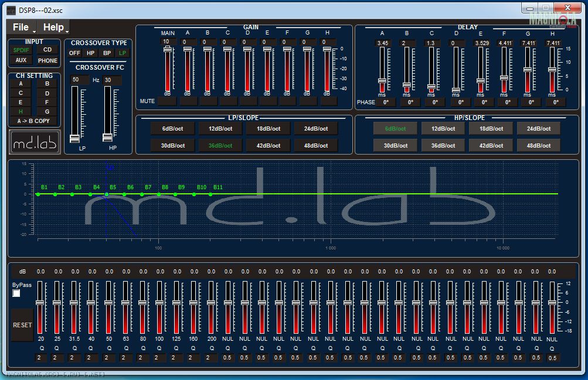Select channel G in CH SETTING

[47, 112]
